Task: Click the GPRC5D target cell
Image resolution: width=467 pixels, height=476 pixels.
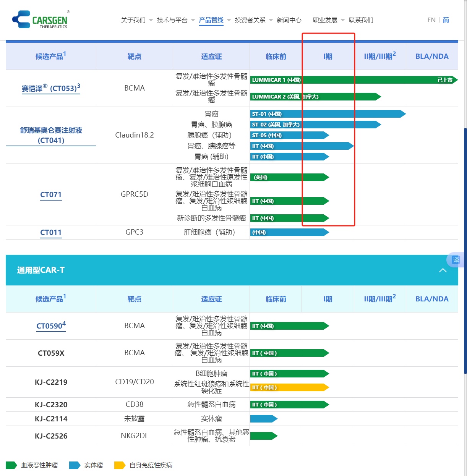Action: (135, 194)
